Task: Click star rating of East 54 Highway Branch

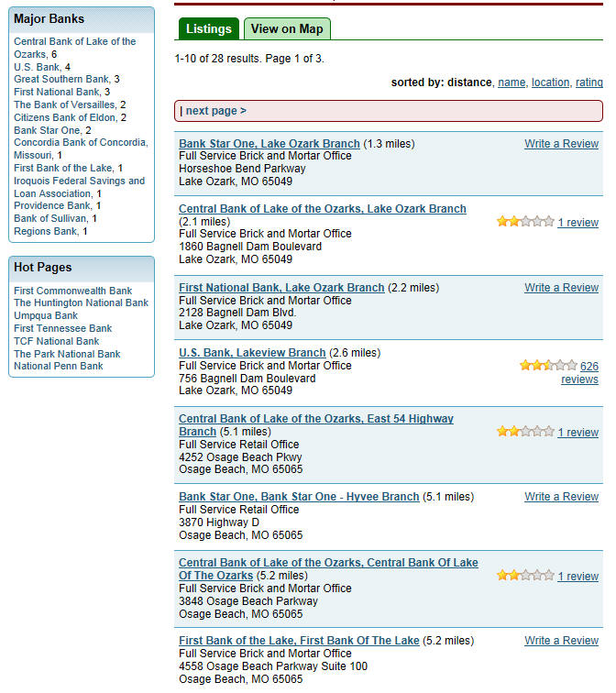Action: coord(525,432)
